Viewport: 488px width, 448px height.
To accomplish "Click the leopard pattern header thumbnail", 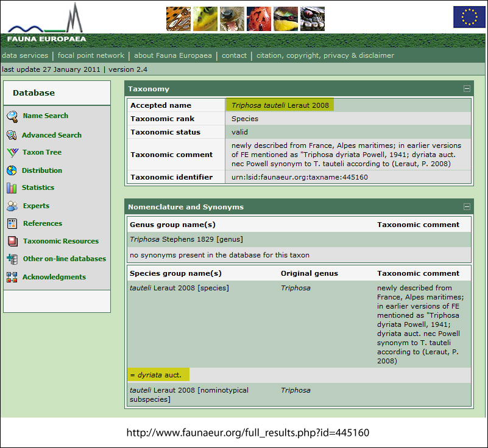I will pos(178,19).
